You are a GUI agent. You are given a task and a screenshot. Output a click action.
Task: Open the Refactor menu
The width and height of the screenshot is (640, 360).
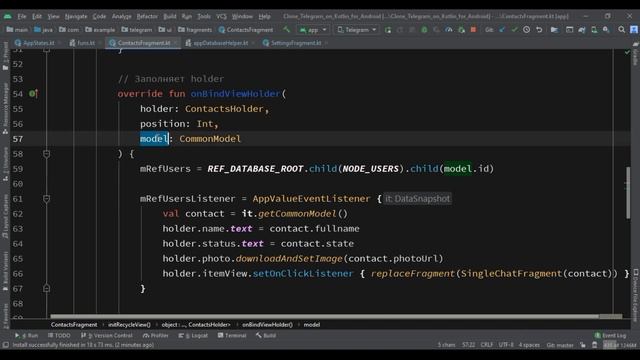point(147,16)
